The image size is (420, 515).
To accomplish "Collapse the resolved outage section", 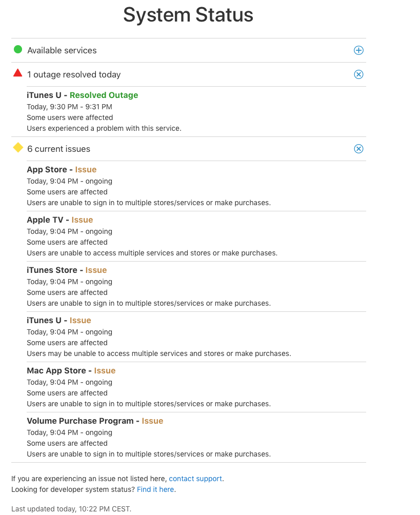I will click(358, 74).
